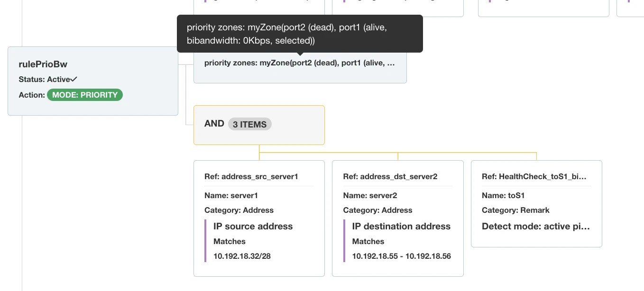Click the Active status checkmark icon
Image resolution: width=644 pixels, height=291 pixels.
coord(74,79)
